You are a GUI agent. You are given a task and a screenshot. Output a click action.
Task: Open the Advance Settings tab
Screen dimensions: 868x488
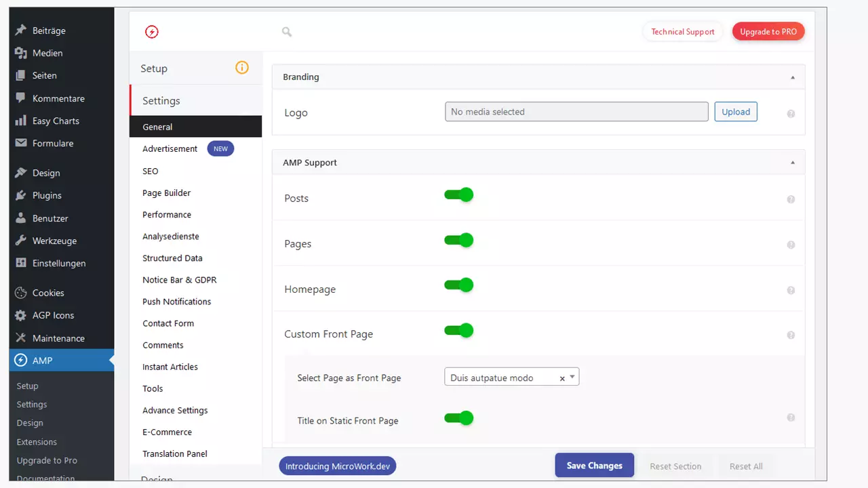click(x=175, y=410)
